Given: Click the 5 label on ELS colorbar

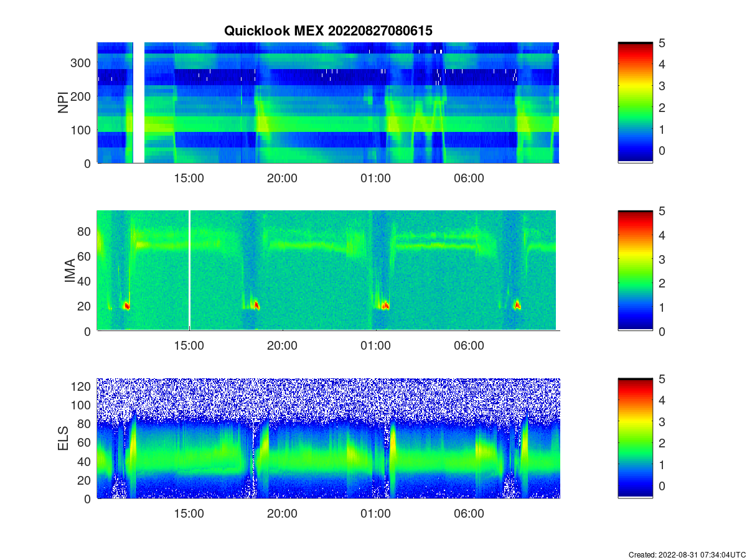Looking at the screenshot, I should point(662,379).
